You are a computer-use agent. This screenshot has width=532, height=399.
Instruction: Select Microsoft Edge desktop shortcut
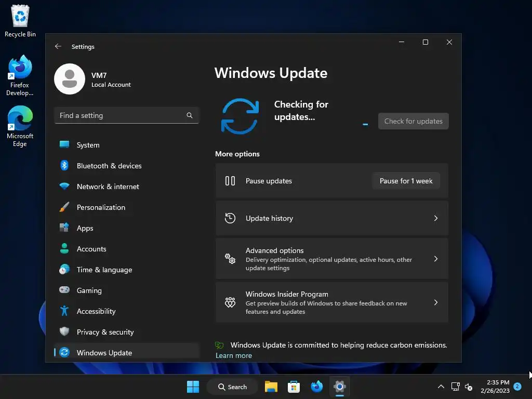pos(20,126)
